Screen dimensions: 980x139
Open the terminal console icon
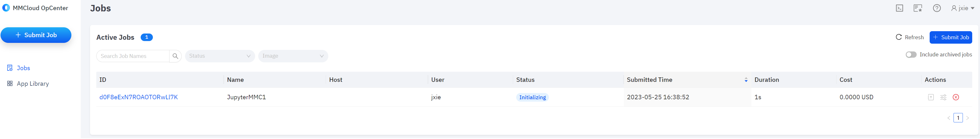pos(899,8)
